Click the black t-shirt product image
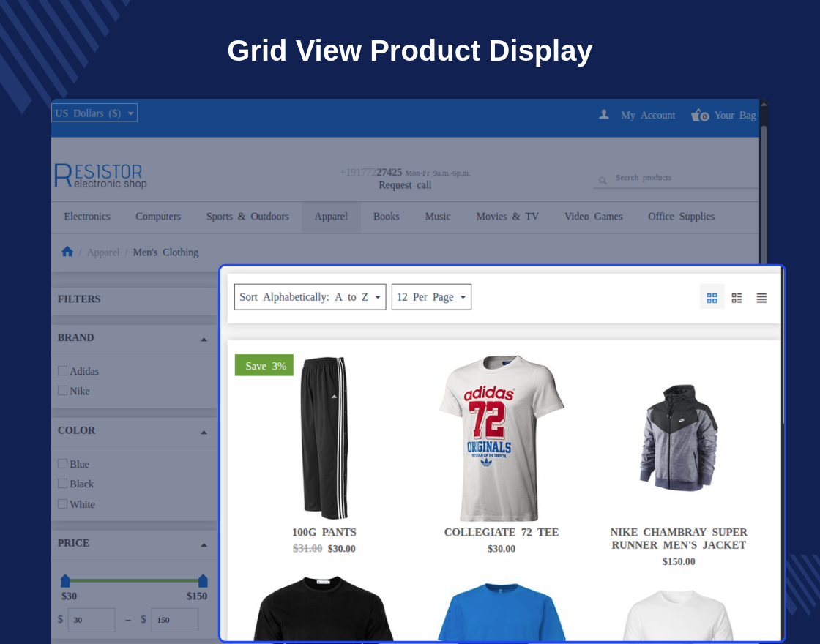 point(324,608)
